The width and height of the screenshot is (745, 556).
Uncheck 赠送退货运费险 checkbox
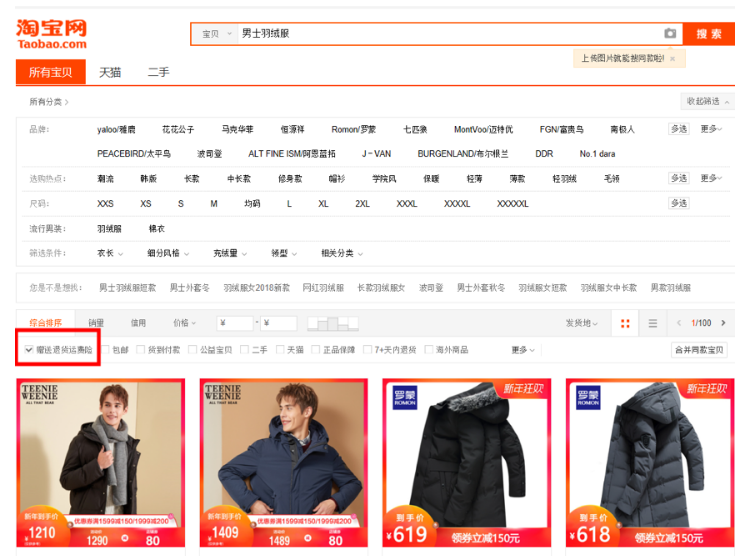(x=29, y=349)
